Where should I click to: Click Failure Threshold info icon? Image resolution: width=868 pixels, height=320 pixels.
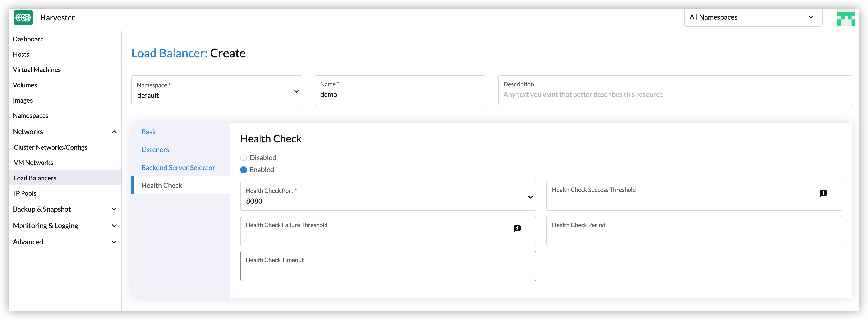(517, 228)
